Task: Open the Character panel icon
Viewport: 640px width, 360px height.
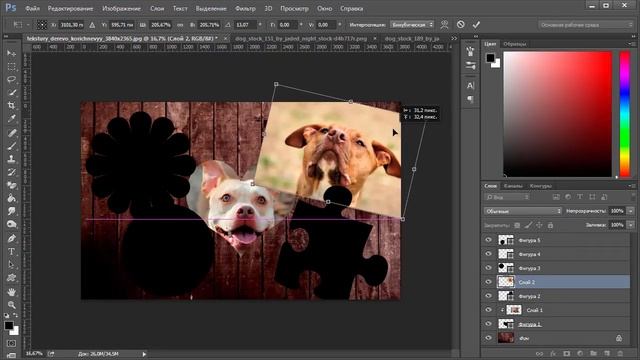Action: click(x=470, y=85)
